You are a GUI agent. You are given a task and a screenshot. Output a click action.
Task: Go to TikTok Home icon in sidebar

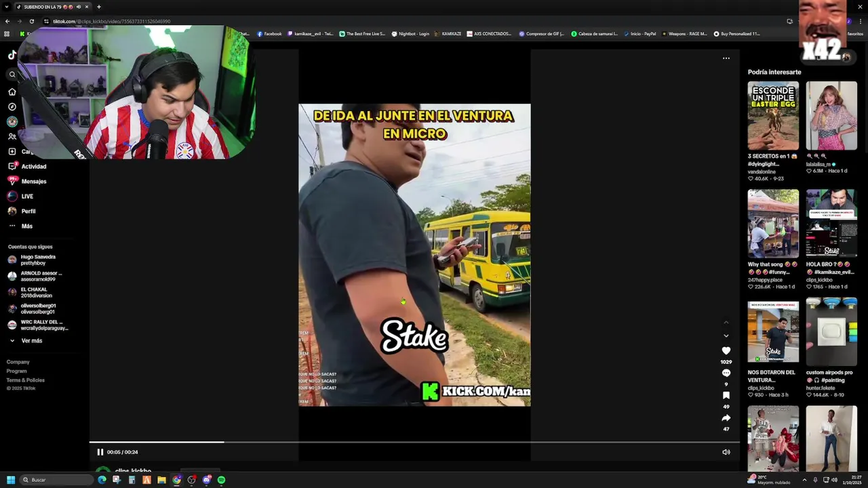coord(12,91)
